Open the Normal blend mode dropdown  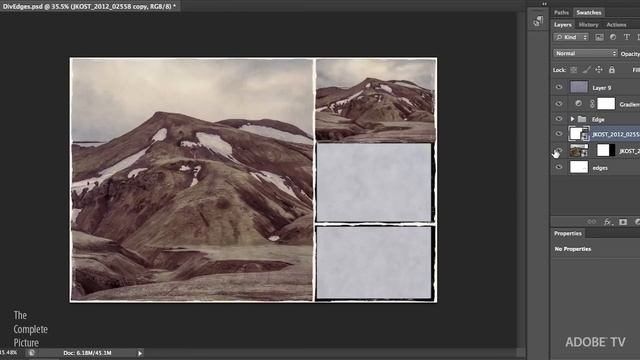point(585,53)
